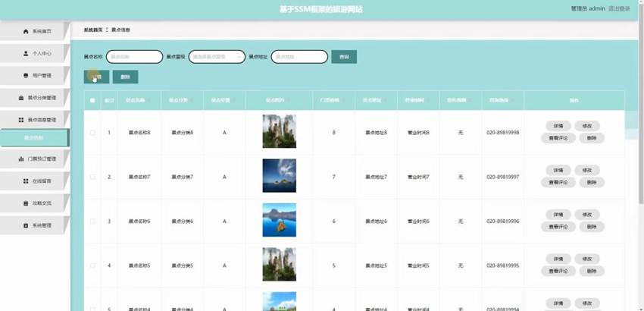The image size is (644, 311).
Task: Click 查看评论 for row 景点名称7
Action: [x=558, y=183]
